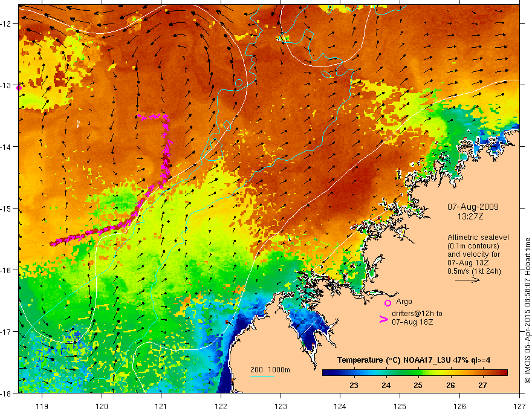
Task: Click the temperature colorbar at 25 degrees
Action: pos(418,373)
